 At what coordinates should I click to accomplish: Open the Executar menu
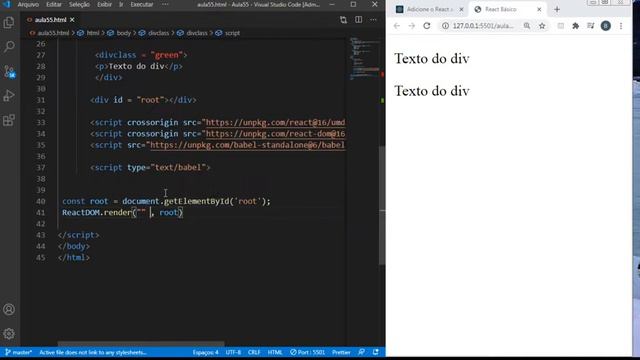(x=142, y=4)
